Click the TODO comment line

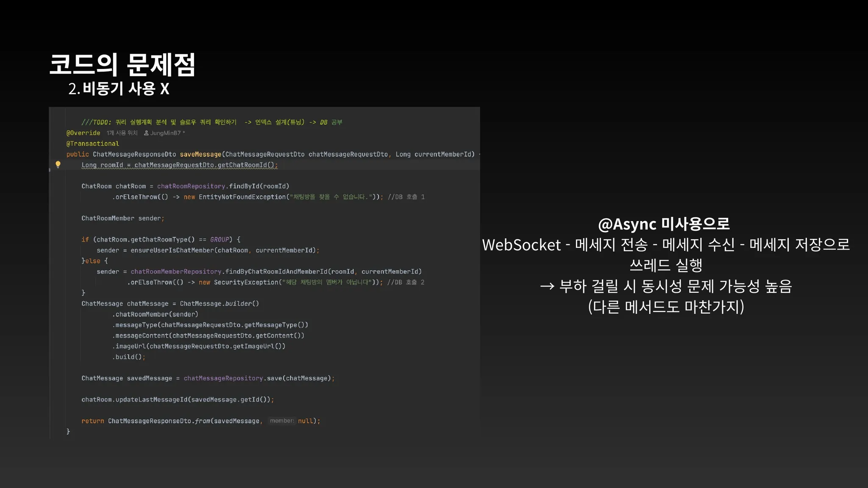(x=211, y=122)
